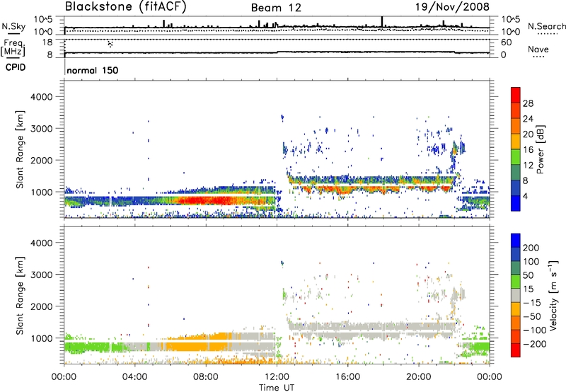The width and height of the screenshot is (566, 392).
Task: Pick the red top segment of power colorbar
Action: [516, 96]
